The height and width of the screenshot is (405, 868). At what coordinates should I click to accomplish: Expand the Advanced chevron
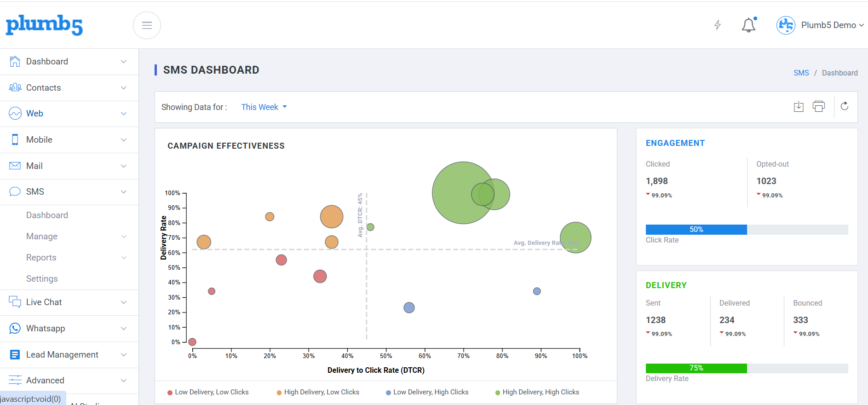124,381
